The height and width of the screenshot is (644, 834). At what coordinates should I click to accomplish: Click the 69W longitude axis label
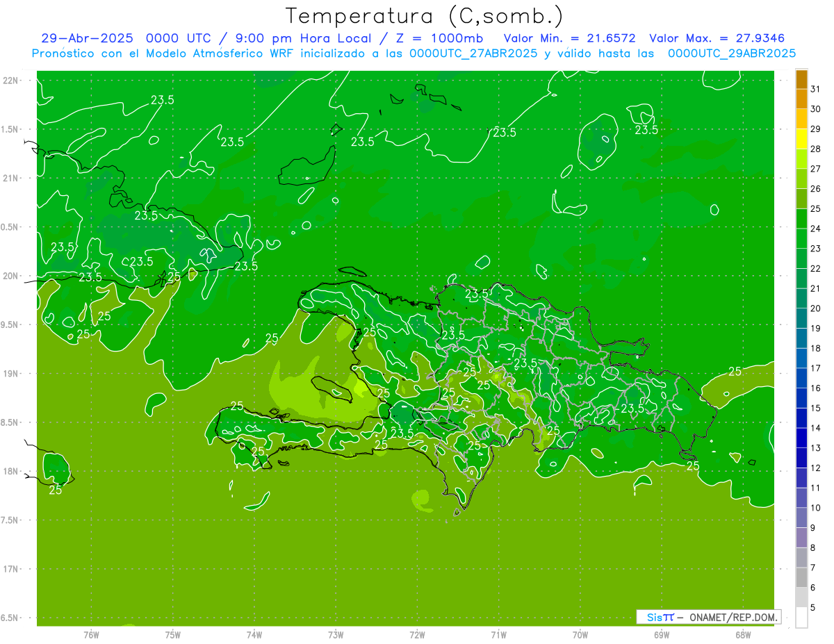(x=661, y=634)
